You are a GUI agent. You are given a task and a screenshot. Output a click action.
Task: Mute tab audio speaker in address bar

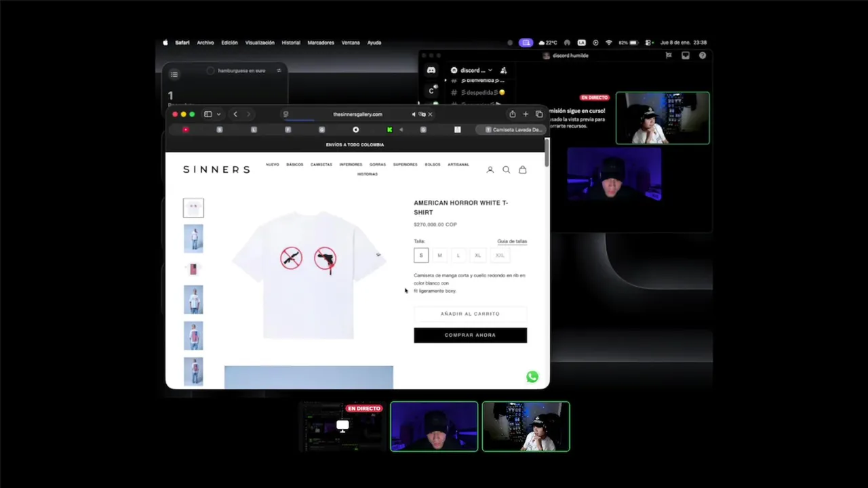coord(414,114)
